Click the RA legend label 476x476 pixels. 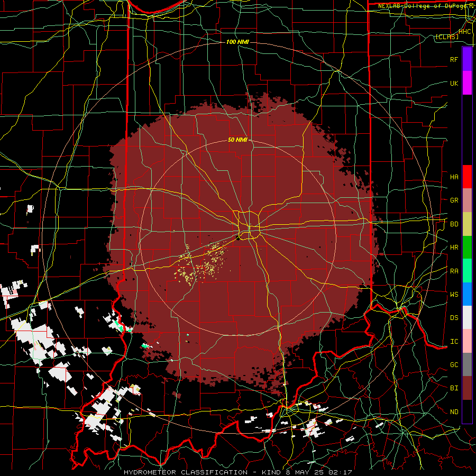coord(454,271)
